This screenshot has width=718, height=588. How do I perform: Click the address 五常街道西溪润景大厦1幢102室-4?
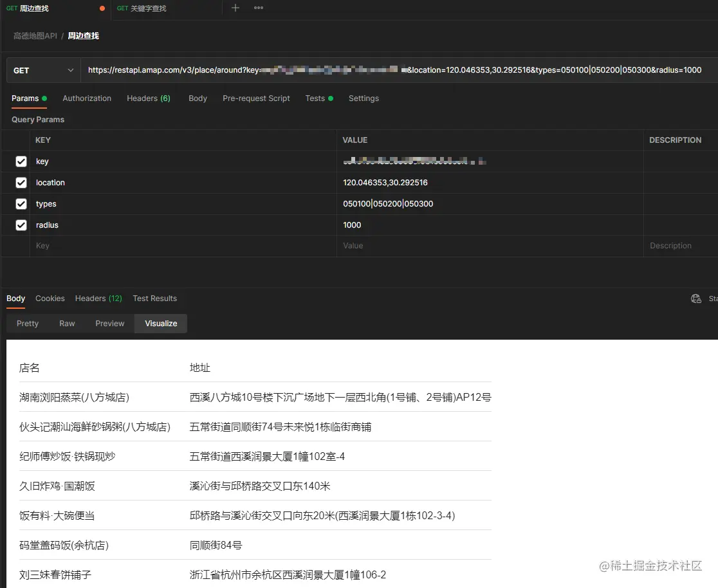pos(268,457)
